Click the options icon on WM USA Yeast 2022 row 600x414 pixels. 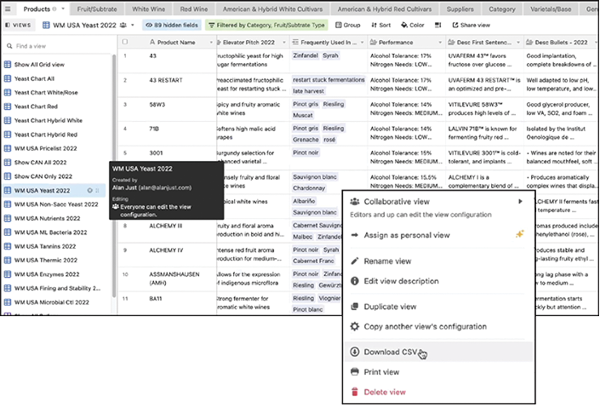(90, 191)
